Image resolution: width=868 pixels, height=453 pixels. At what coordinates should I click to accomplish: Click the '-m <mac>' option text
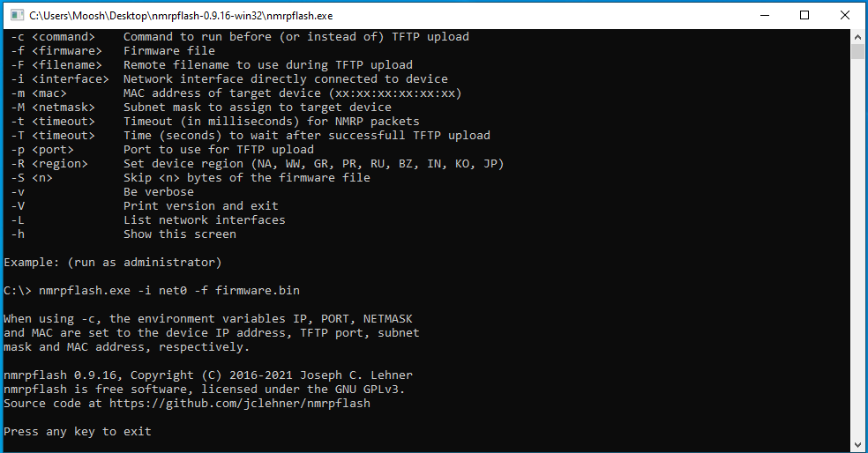click(39, 93)
